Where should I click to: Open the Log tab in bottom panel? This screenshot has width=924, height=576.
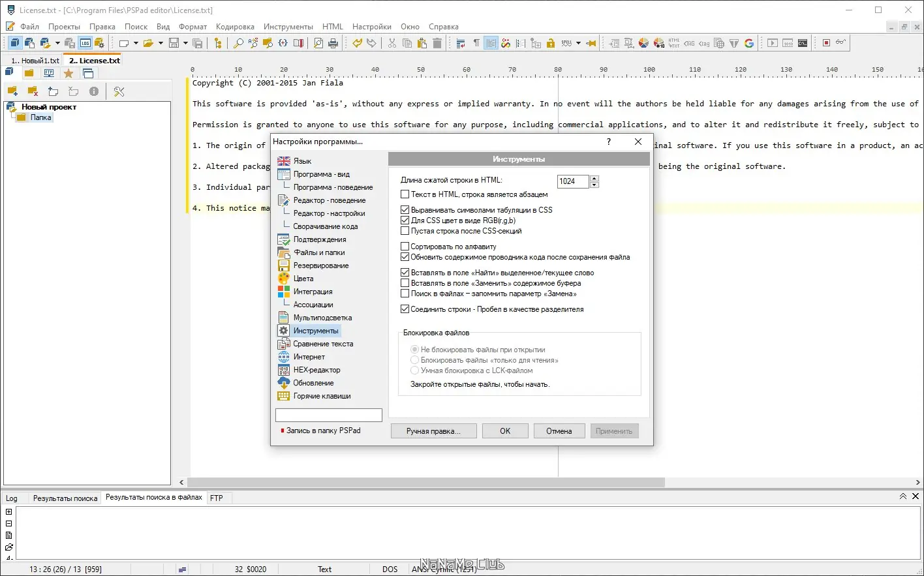(12, 498)
